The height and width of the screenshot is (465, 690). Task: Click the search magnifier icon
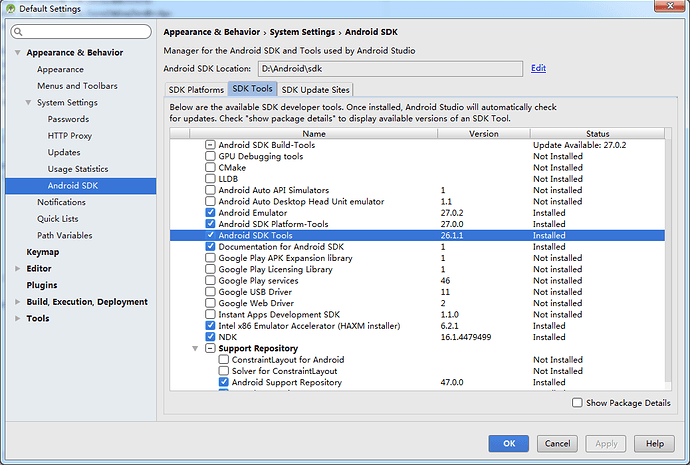click(21, 32)
